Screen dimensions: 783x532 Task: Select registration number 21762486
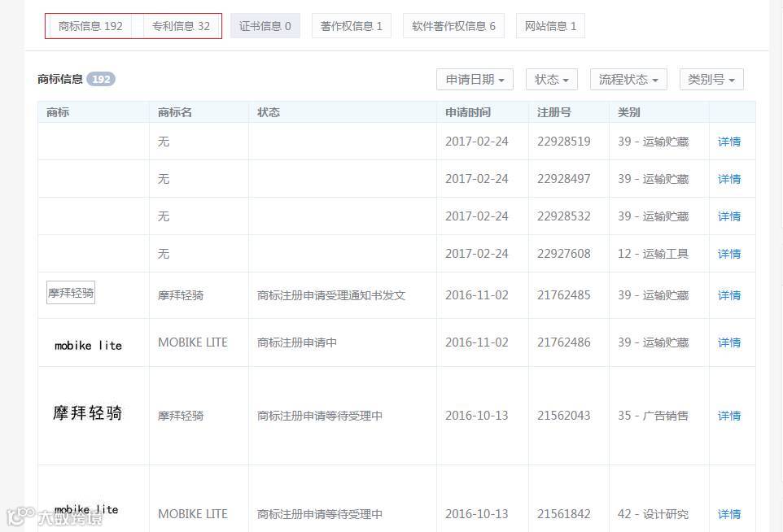564,342
